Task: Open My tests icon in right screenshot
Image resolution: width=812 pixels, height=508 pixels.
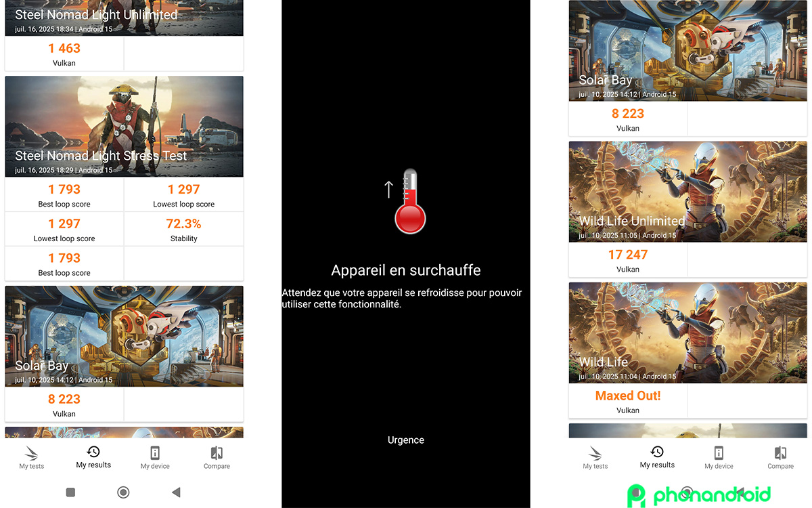Action: click(595, 453)
